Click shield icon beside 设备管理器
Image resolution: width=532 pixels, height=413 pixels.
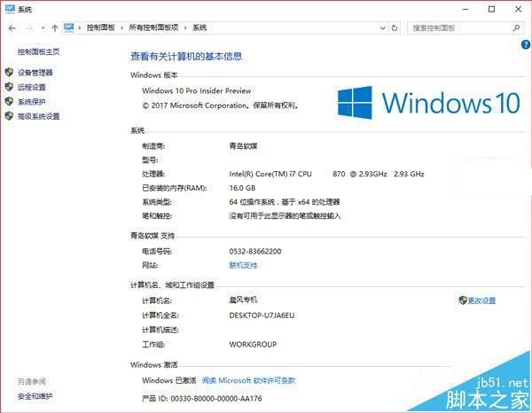(9, 72)
